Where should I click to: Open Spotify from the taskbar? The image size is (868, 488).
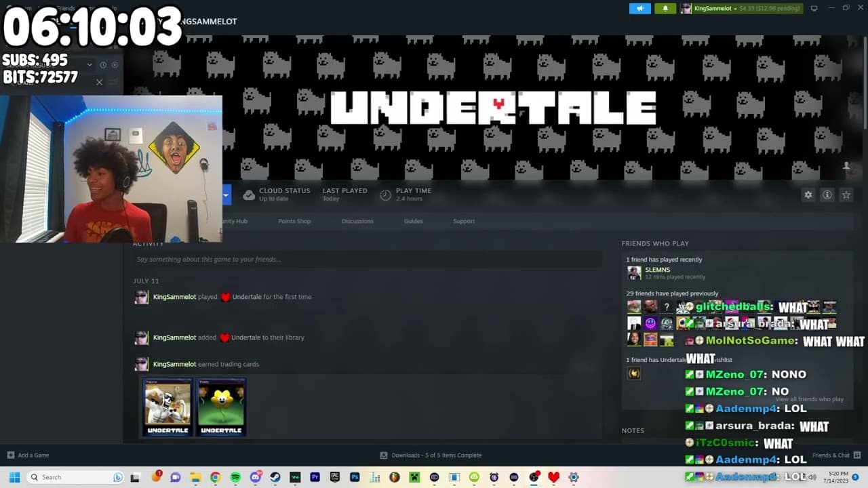[235, 477]
